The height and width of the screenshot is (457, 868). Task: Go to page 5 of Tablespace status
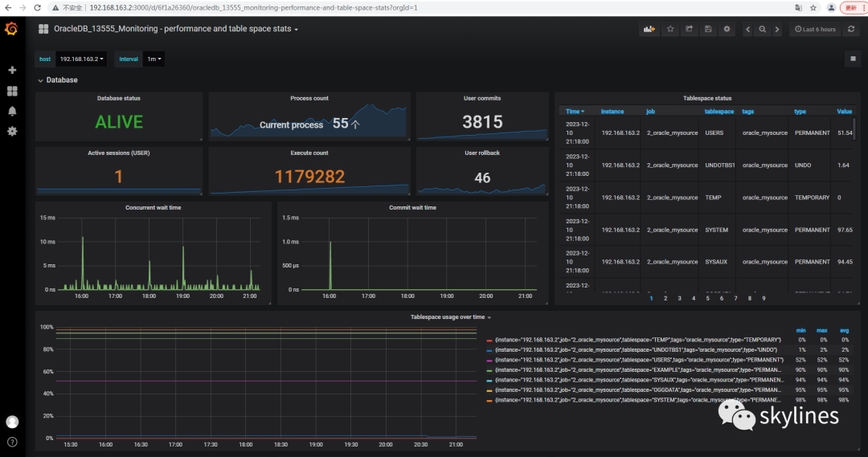[707, 298]
